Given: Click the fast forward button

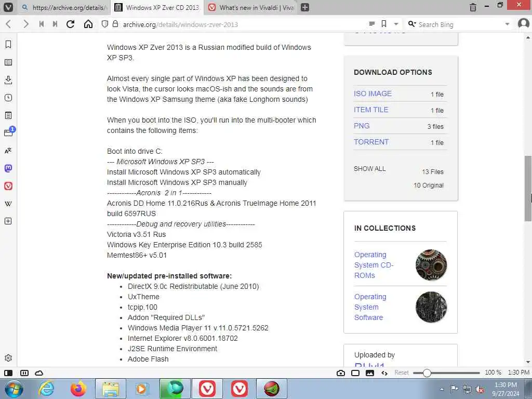Looking at the screenshot, I should (x=55, y=24).
